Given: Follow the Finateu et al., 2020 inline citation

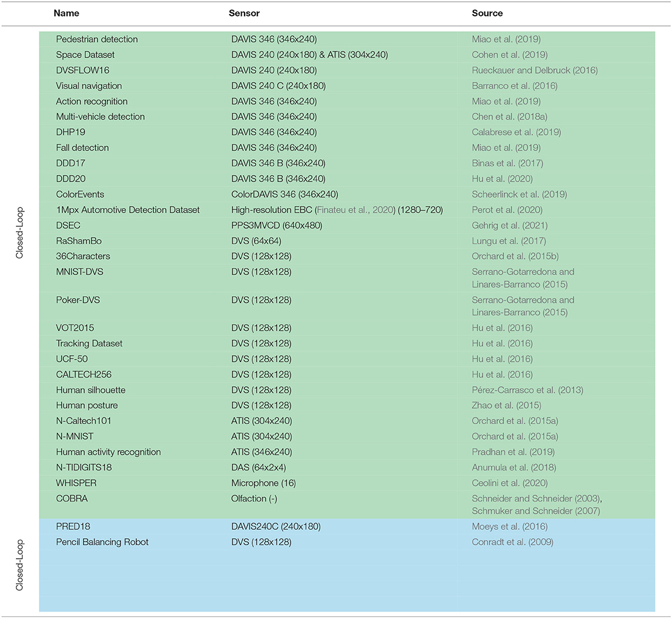Looking at the screenshot, I should point(355,210).
